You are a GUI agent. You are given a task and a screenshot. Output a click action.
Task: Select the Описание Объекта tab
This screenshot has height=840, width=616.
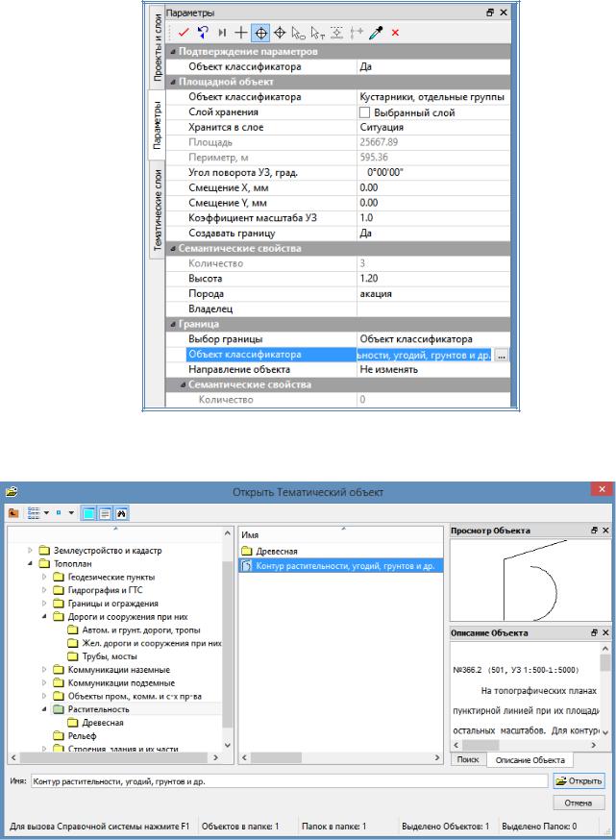[x=530, y=759]
